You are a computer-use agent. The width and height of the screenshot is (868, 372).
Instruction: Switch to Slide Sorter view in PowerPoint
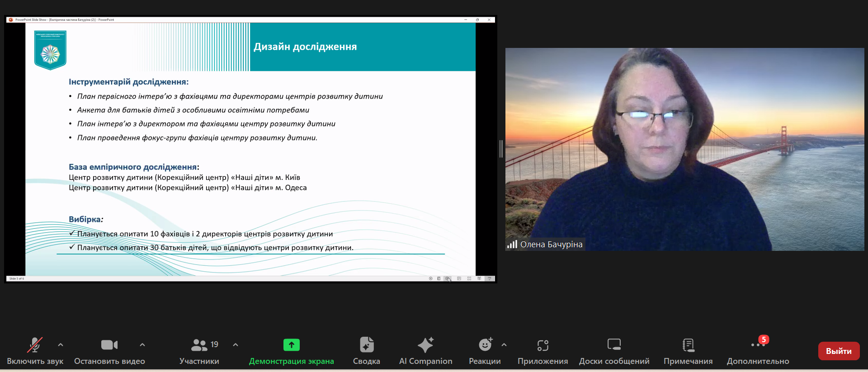click(469, 278)
